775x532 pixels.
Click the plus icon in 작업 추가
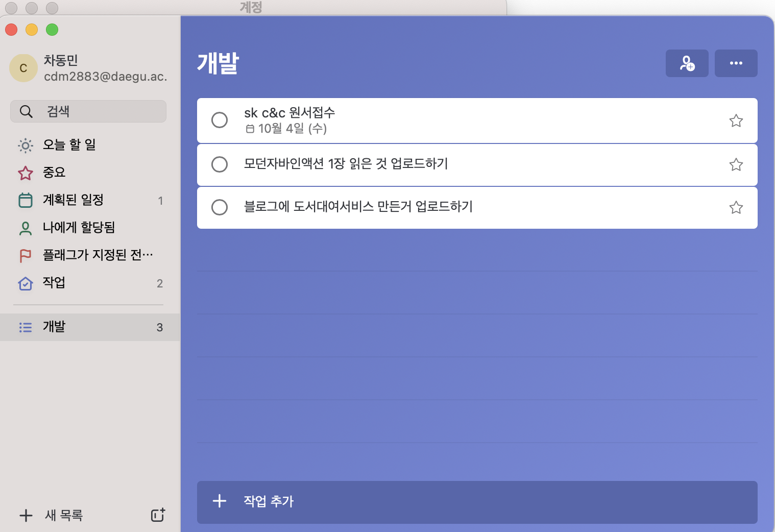point(220,501)
